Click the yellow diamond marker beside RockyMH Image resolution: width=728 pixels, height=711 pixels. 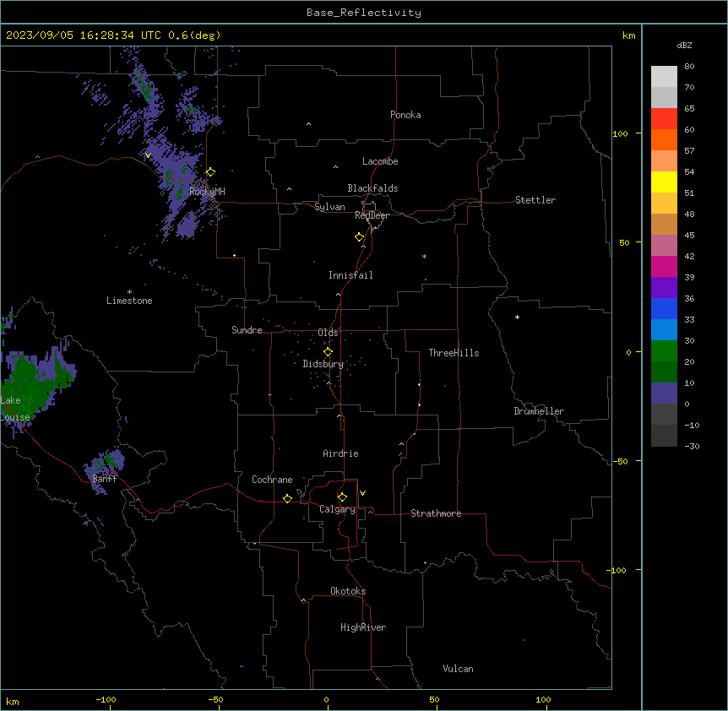point(210,172)
